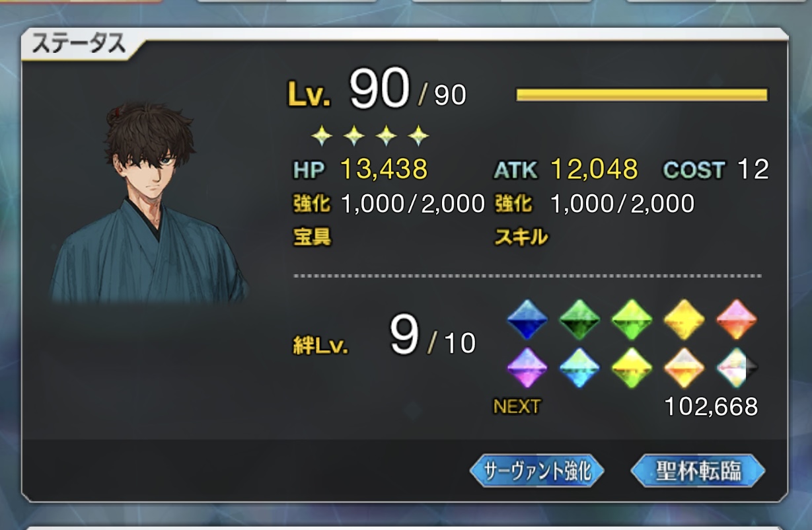The image size is (812, 530).
Task: Click the lime green bond gem in the top row
Action: [632, 320]
